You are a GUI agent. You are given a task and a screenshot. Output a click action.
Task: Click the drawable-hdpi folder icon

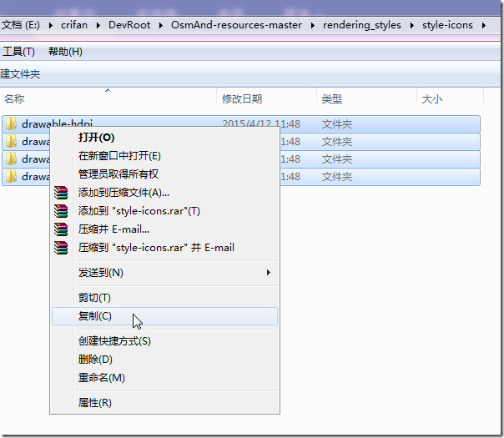click(11, 123)
